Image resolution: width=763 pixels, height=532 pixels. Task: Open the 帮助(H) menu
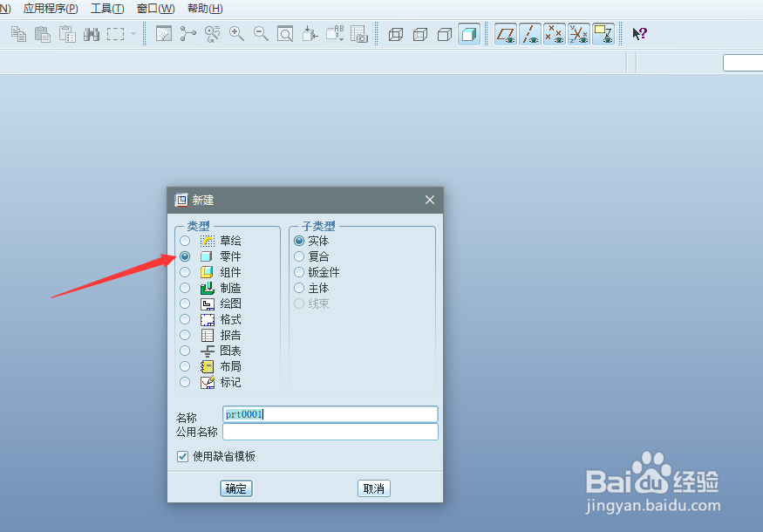(205, 9)
